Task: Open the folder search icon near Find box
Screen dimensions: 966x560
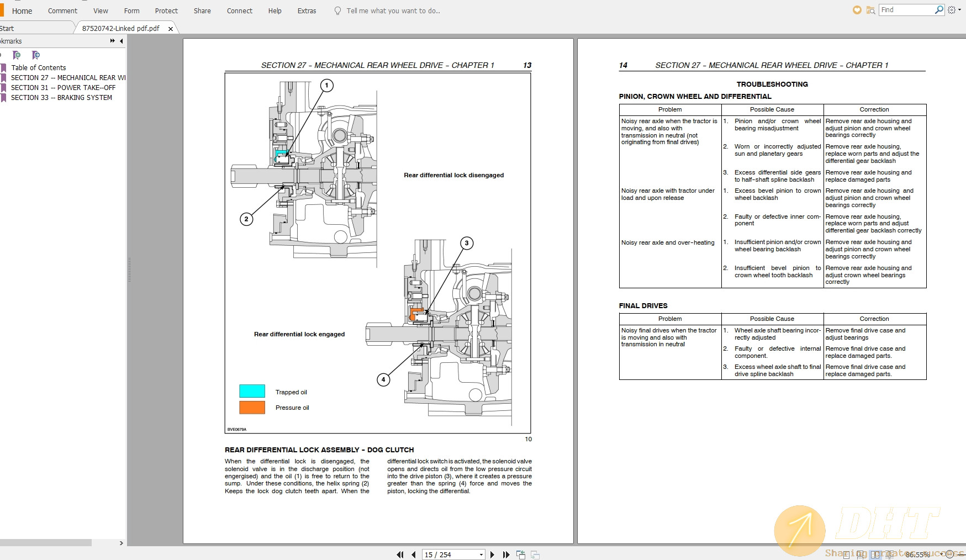Action: [x=872, y=10]
